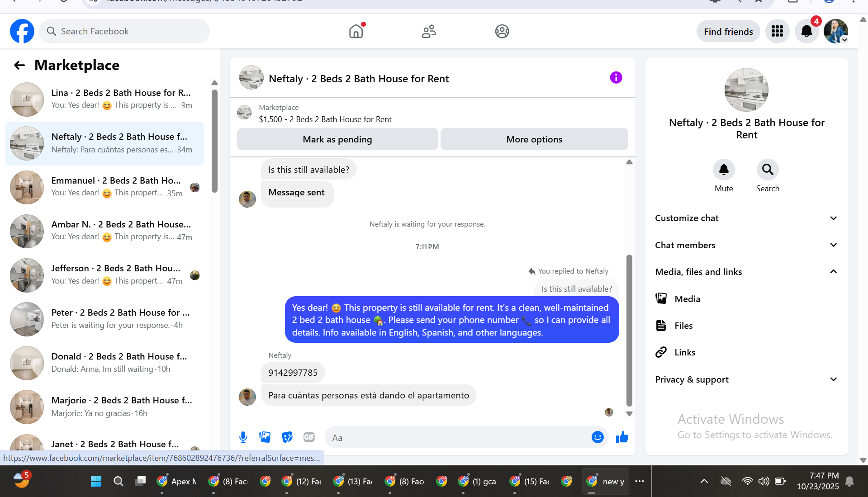Image resolution: width=868 pixels, height=497 pixels.
Task: Open Emmanuel conversation
Action: click(x=104, y=187)
